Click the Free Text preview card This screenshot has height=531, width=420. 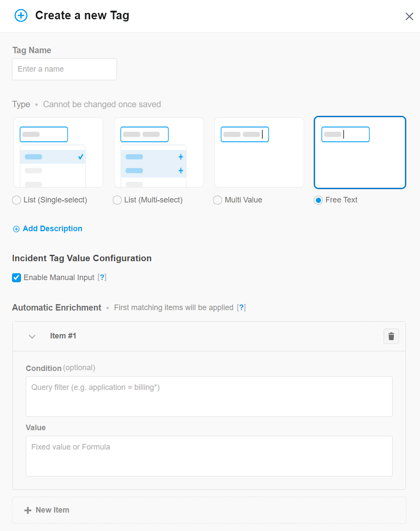pos(360,152)
